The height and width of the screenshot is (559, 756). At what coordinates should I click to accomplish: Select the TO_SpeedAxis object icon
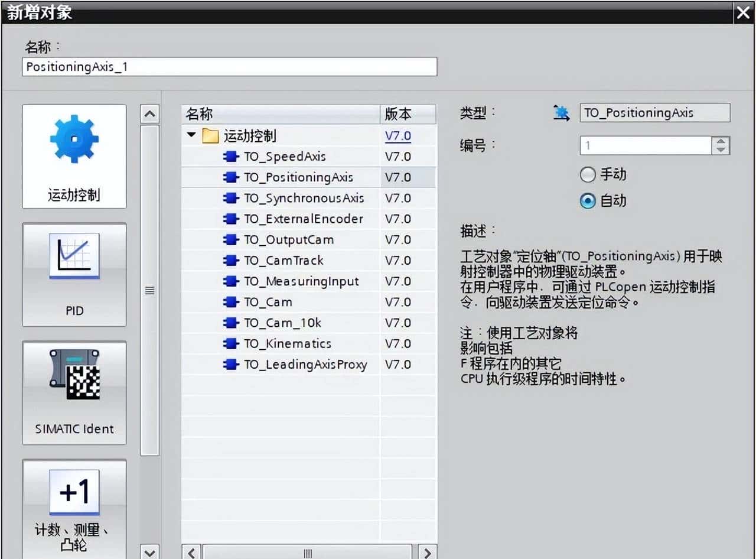click(230, 156)
